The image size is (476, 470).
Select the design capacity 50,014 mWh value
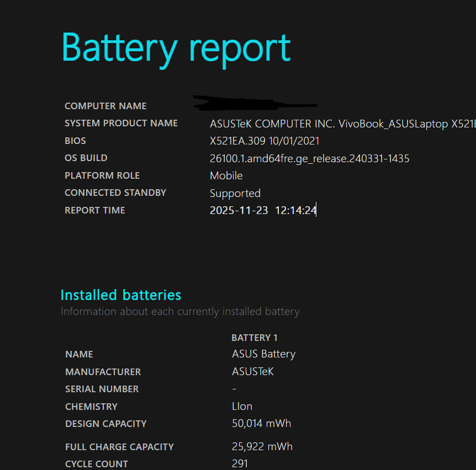click(x=261, y=424)
